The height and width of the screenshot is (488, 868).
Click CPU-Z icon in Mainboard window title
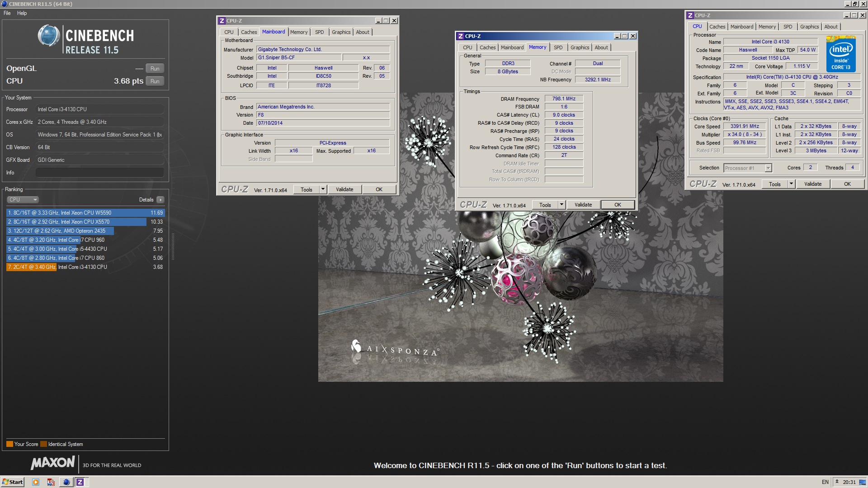[x=222, y=21]
